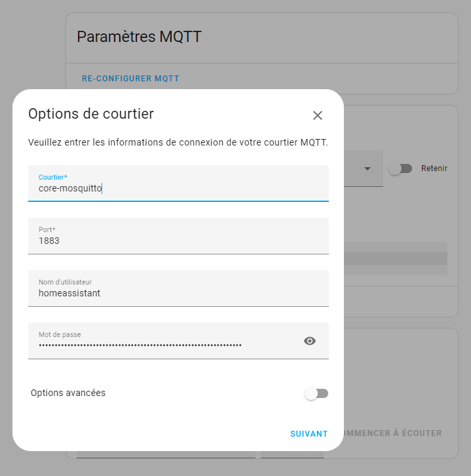Viewport: 471px width, 476px height.
Task: Click the SUIVANT button
Action: tap(309, 434)
